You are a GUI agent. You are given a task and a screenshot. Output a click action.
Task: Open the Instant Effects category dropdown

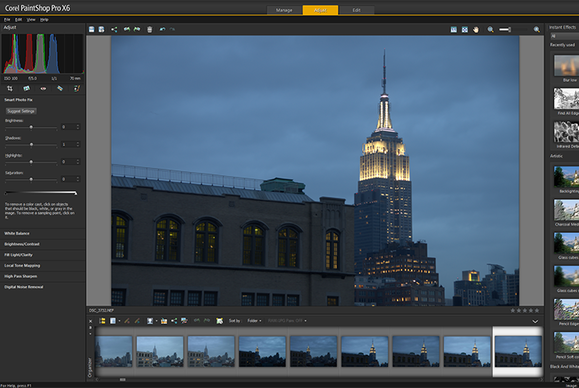[564, 36]
